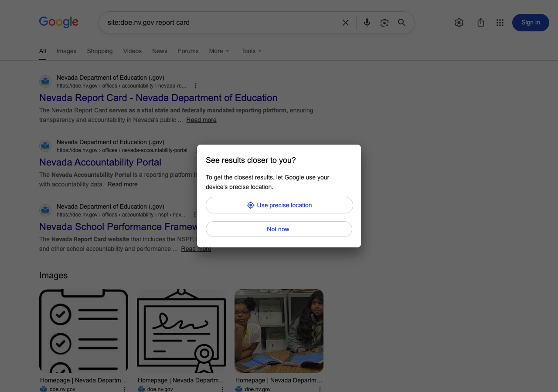This screenshot has width=558, height=392.
Task: Open options for first image result
Action: tap(125, 389)
